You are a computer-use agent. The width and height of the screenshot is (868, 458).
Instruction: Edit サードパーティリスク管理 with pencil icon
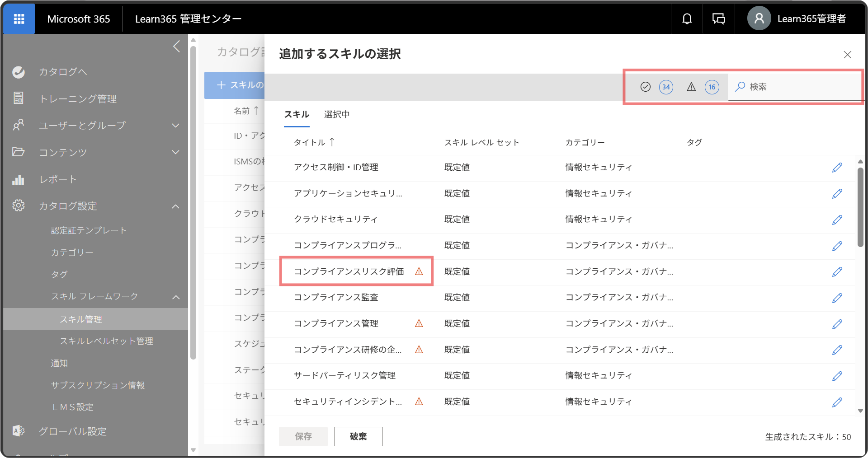(x=837, y=376)
